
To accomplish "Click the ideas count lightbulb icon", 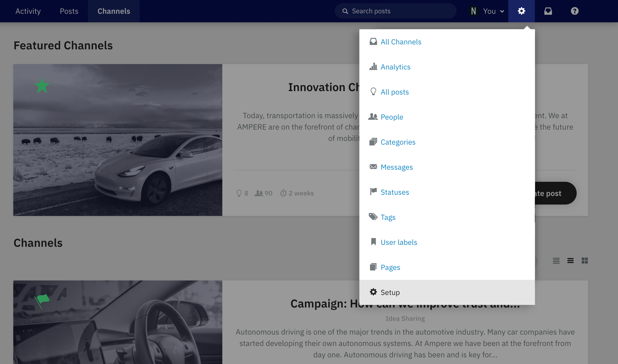I will point(239,193).
